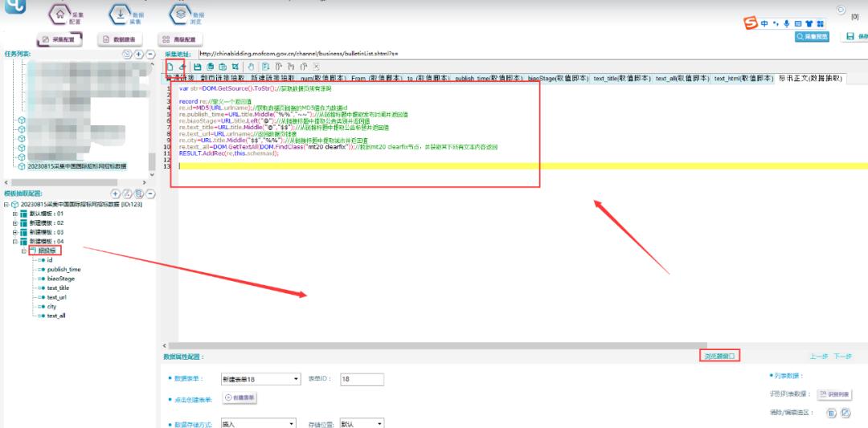Click the save icon in script toolbar

[199, 66]
